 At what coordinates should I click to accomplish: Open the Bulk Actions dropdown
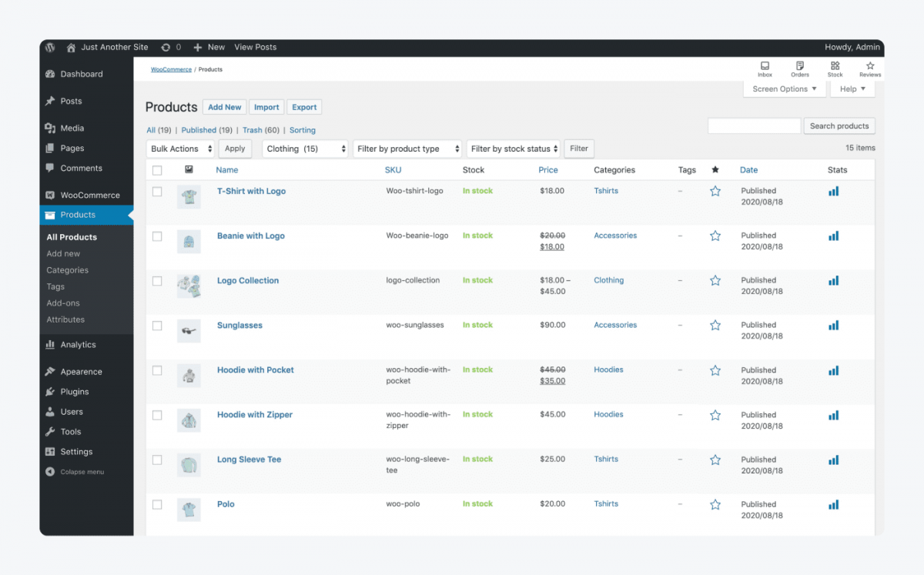point(180,148)
